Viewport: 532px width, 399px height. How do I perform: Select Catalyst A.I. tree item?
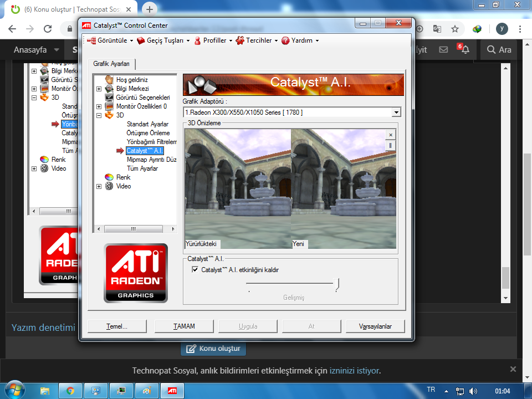(145, 151)
